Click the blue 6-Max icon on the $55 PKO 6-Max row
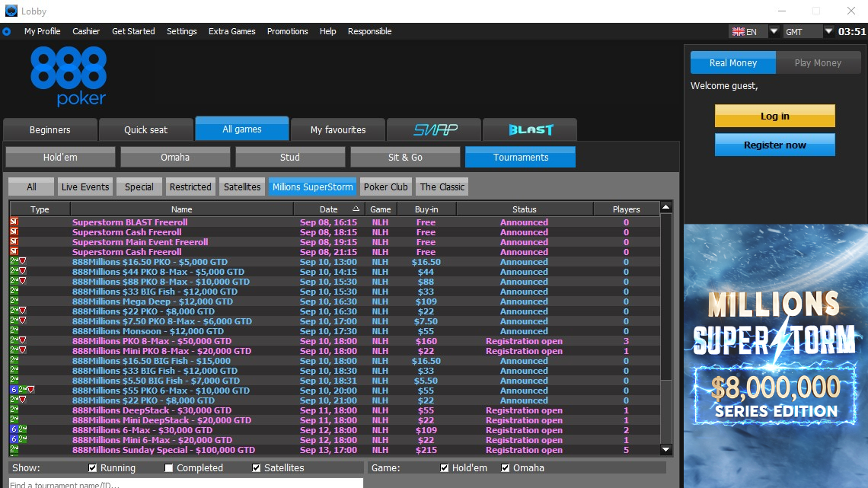Image resolution: width=868 pixels, height=488 pixels. (14, 391)
